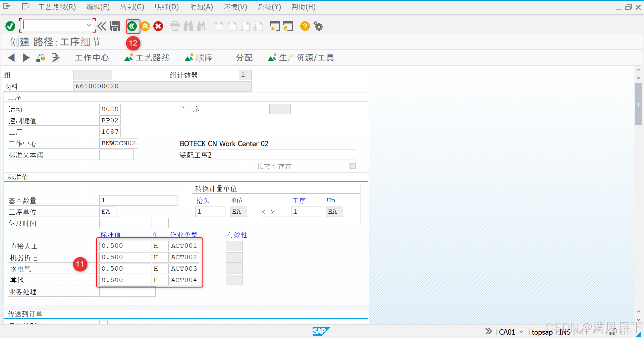Print the screen using the printer icon
Image resolution: width=644 pixels, height=338 pixels.
click(175, 26)
